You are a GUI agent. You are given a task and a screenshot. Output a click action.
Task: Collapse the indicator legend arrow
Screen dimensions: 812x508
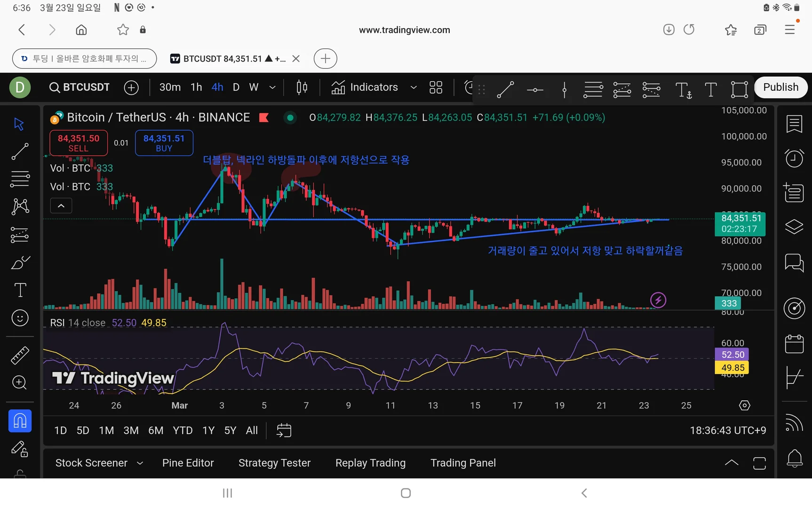click(61, 206)
